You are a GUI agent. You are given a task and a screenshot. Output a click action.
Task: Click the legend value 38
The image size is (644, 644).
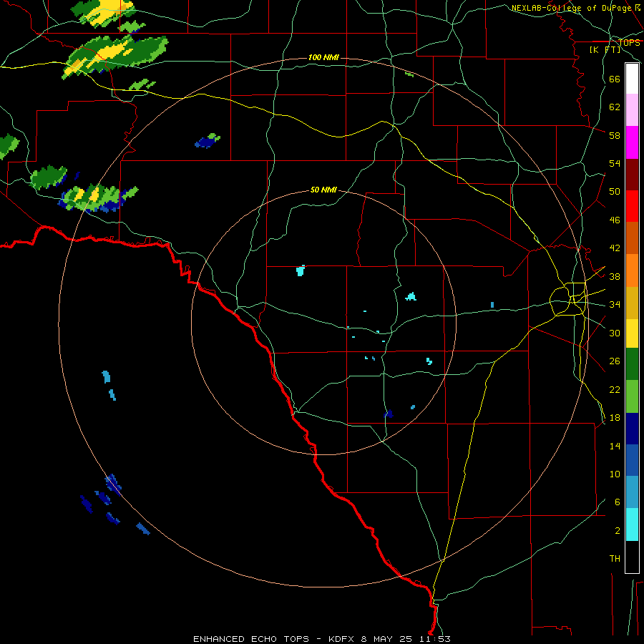[x=615, y=276]
